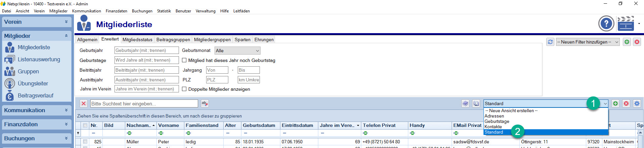Open the Statistik menu
Screen dimensions: 644x148
(164, 11)
